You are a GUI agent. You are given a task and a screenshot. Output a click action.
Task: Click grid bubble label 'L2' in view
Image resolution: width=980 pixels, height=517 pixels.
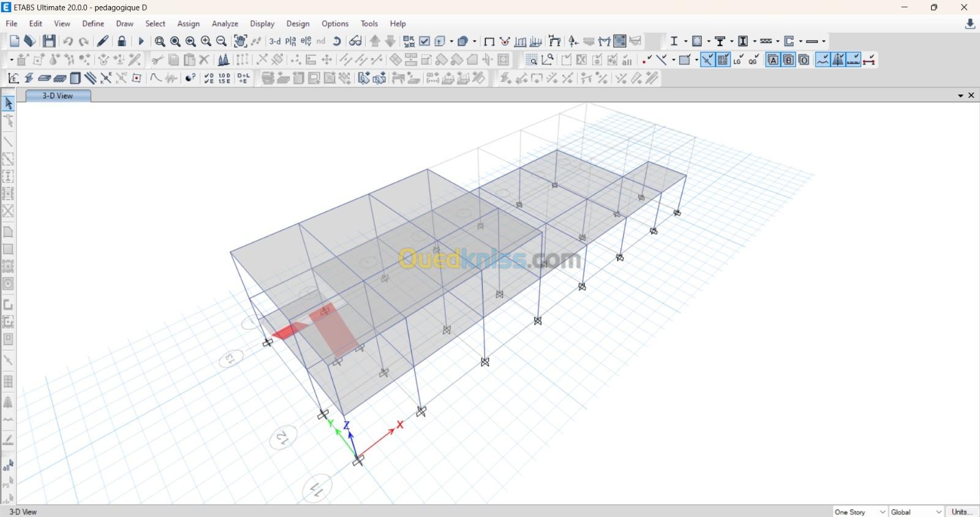[282, 437]
